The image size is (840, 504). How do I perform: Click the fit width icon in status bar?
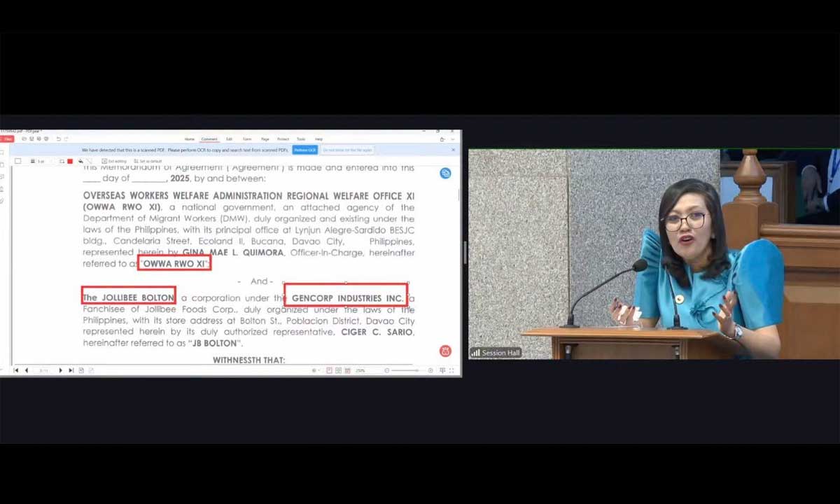pos(442,370)
